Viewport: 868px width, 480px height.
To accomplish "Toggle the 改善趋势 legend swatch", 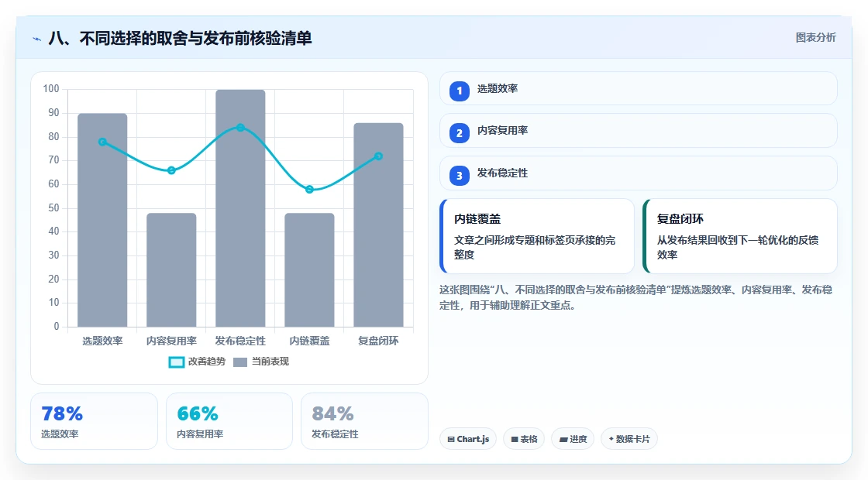I will click(177, 362).
